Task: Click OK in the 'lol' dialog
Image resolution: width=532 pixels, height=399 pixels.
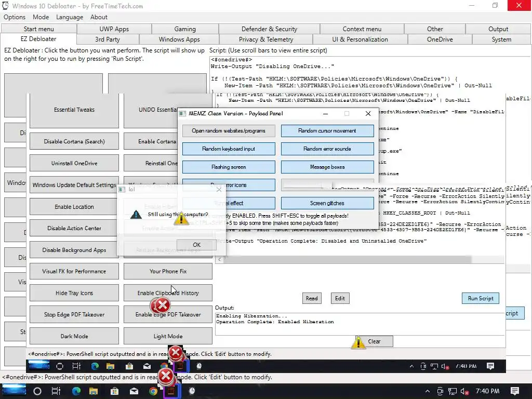Action: [196, 245]
